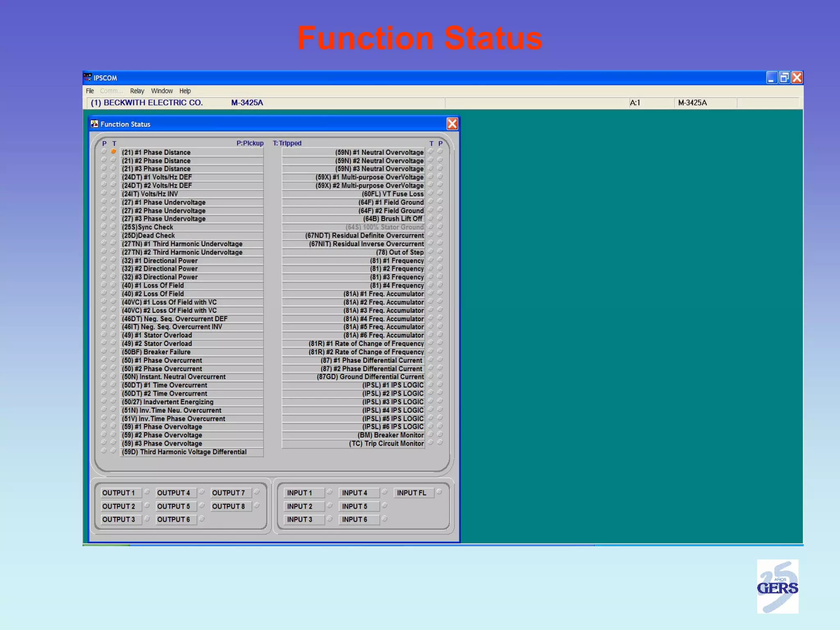
Task: Select (27) #1 Phase Undervoltage row
Action: pos(192,202)
